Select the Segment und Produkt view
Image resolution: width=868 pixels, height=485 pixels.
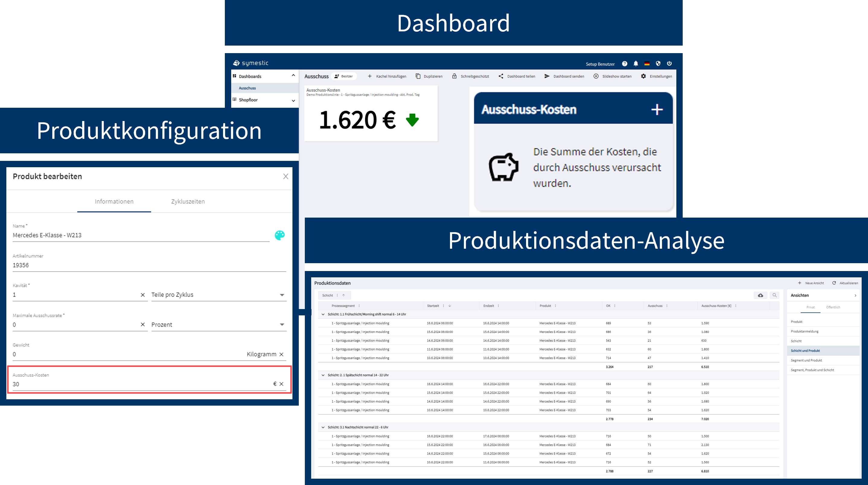coord(806,361)
